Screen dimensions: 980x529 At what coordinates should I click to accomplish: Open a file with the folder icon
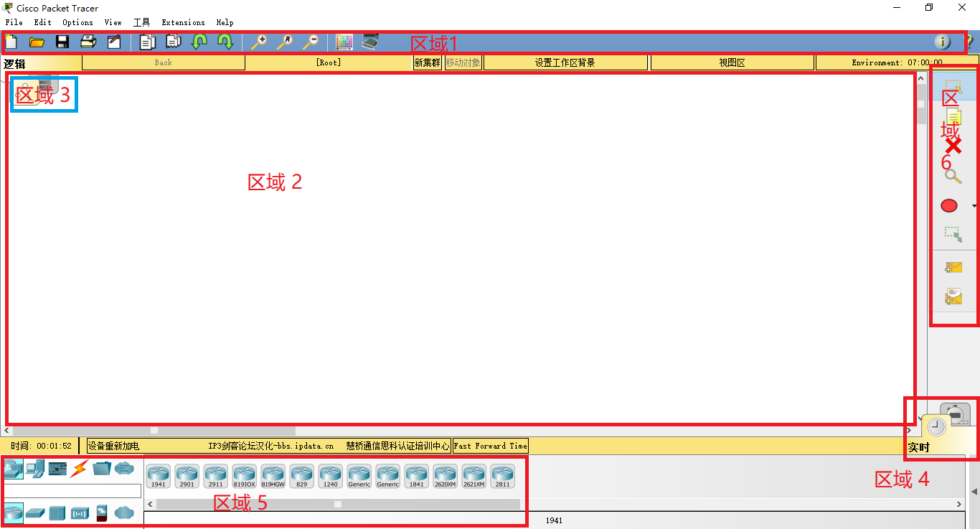[x=37, y=42]
